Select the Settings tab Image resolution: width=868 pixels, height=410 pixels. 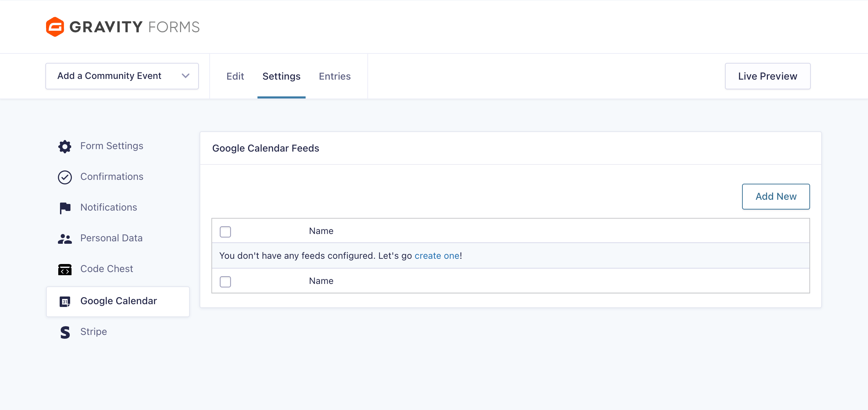(x=281, y=76)
